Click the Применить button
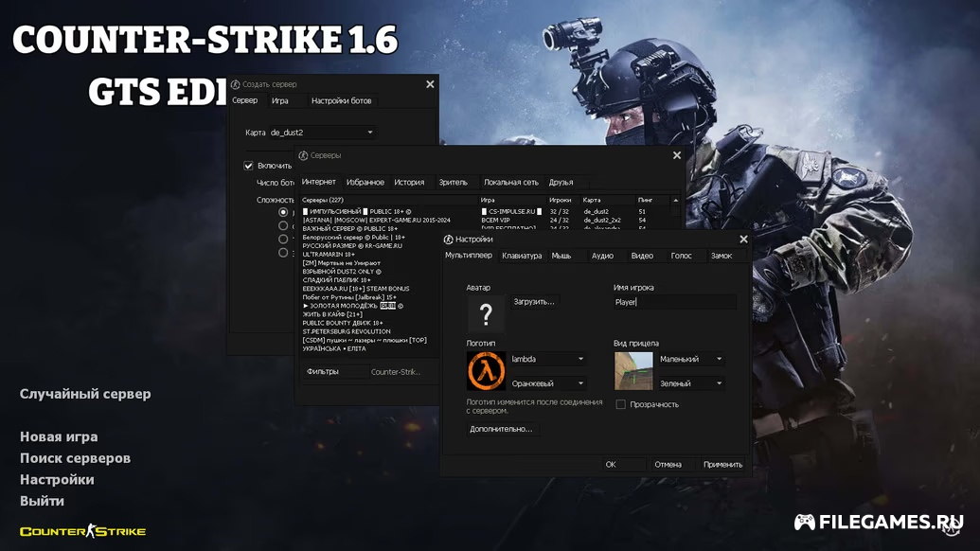980x551 pixels. (722, 465)
